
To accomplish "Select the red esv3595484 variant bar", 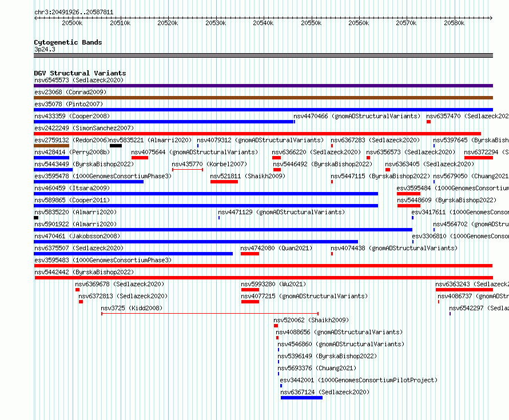I will point(408,194).
